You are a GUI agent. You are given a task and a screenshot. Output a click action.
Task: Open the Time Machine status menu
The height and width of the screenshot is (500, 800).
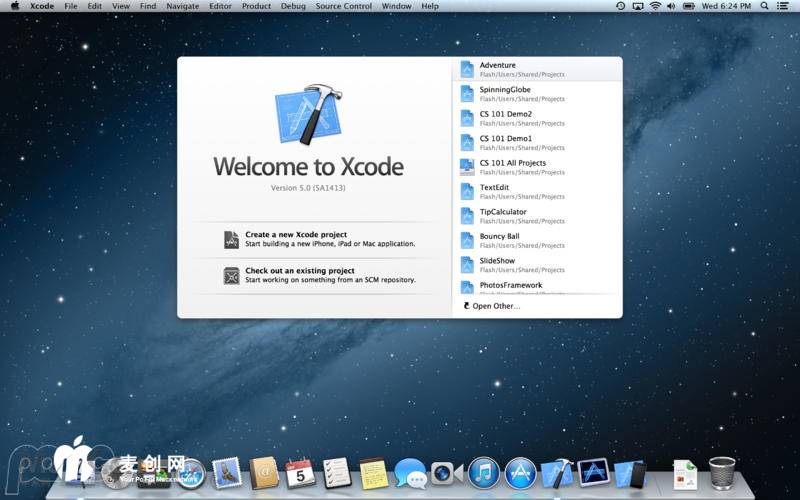pos(620,6)
